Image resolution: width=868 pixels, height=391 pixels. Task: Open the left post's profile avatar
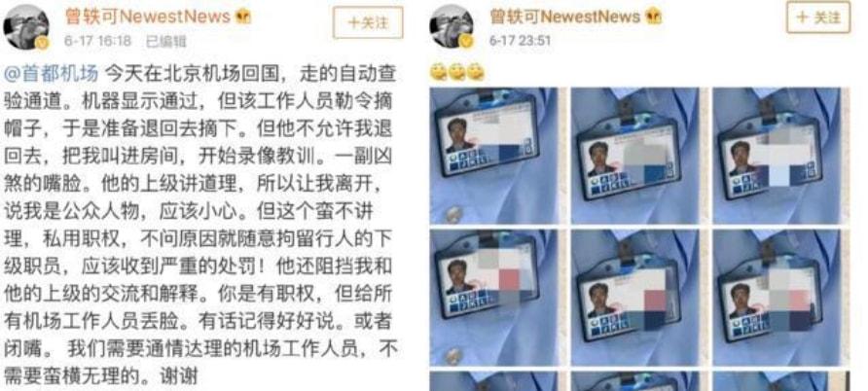tap(26, 26)
